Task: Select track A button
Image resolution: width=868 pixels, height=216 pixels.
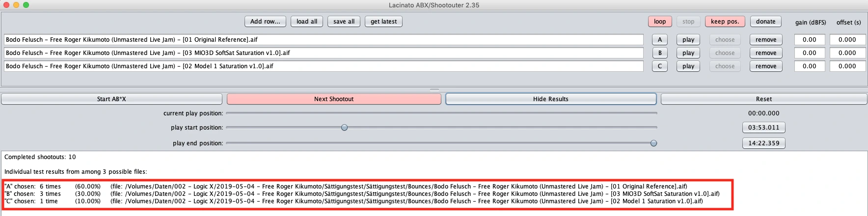Action: (659, 40)
